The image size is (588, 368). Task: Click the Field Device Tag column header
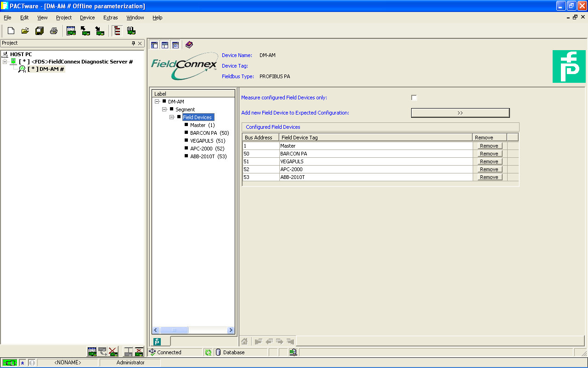(x=376, y=137)
